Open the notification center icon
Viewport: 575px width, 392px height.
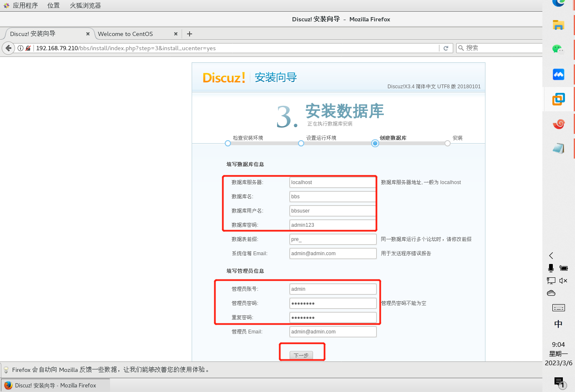[x=560, y=382]
